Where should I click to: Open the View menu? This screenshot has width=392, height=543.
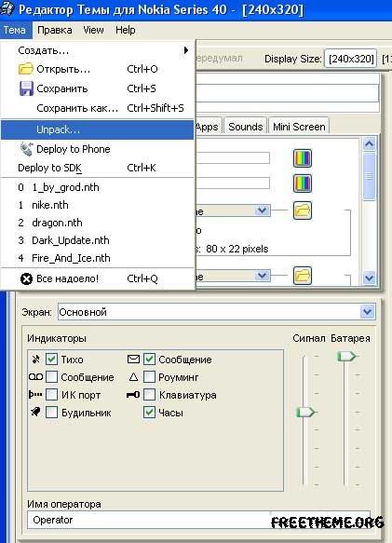(93, 30)
